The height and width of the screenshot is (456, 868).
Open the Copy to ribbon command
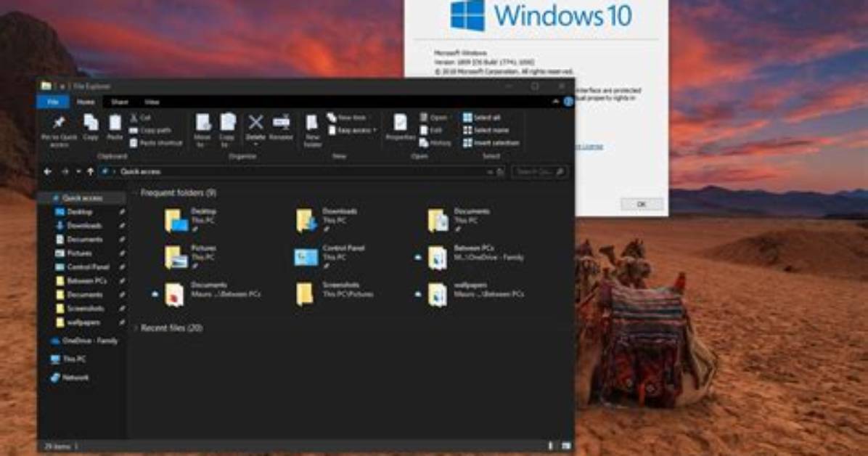227,131
